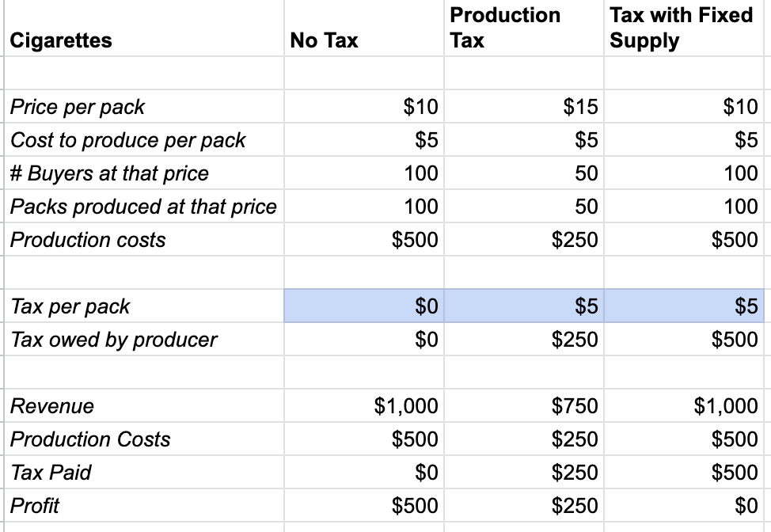The height and width of the screenshot is (532, 771).
Task: Click Tax owed by producer $0 cell
Action: pyautogui.click(x=364, y=340)
